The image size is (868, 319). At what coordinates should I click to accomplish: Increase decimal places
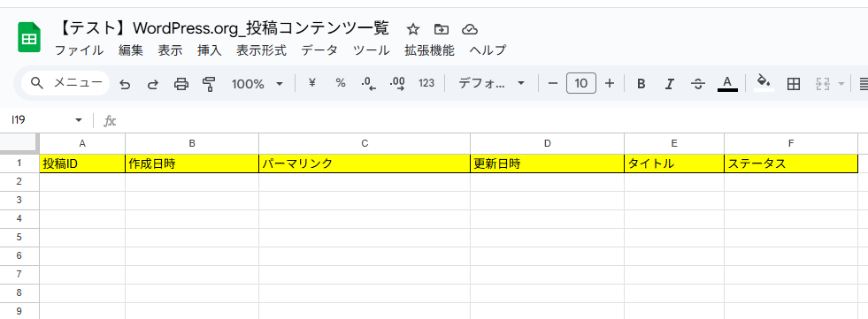tap(397, 83)
